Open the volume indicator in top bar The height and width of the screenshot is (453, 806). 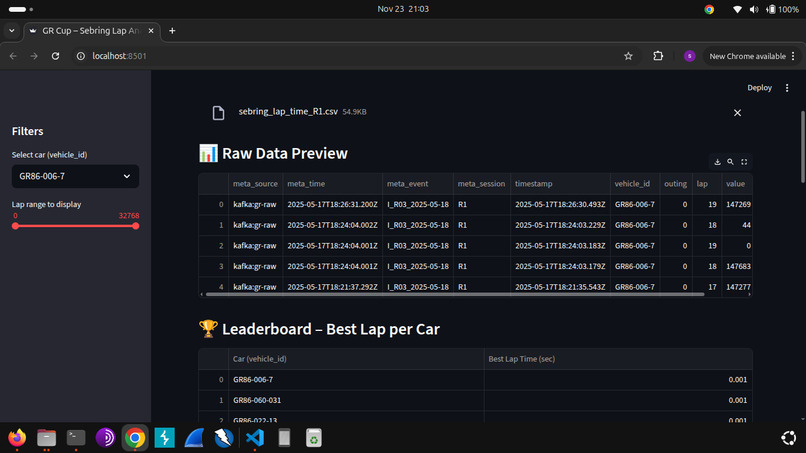[x=754, y=9]
